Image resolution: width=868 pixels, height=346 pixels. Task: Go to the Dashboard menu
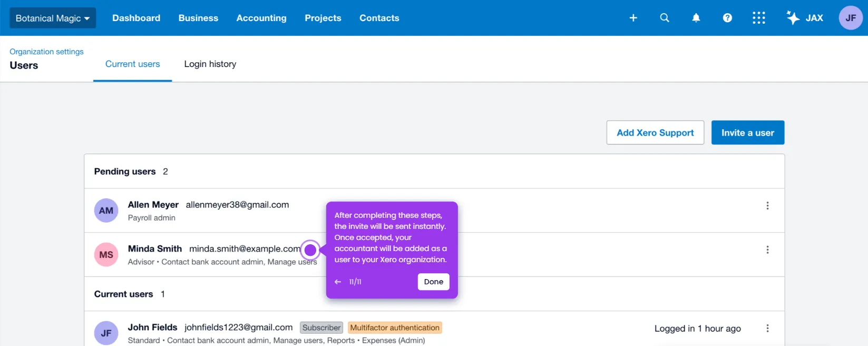pos(136,18)
